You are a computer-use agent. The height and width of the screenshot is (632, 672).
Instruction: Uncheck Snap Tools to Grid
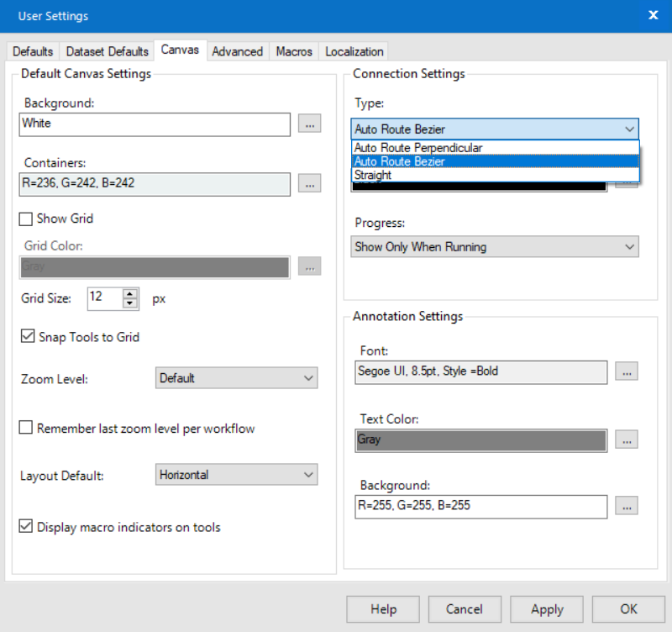click(x=27, y=337)
